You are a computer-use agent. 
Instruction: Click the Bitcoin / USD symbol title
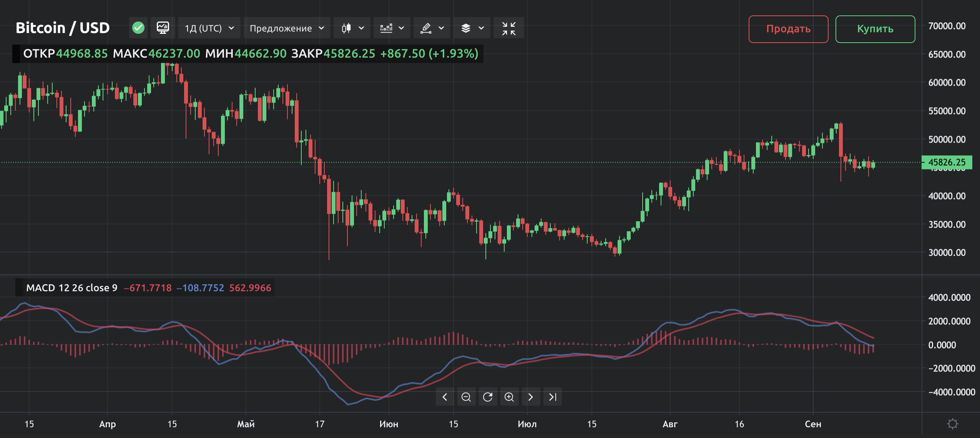(63, 28)
